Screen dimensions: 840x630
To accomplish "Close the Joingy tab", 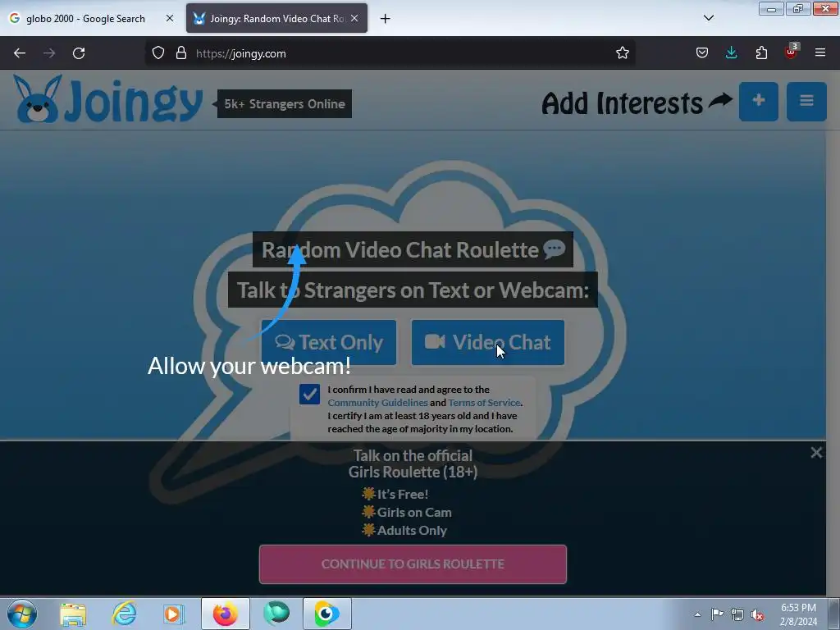I will [x=354, y=18].
